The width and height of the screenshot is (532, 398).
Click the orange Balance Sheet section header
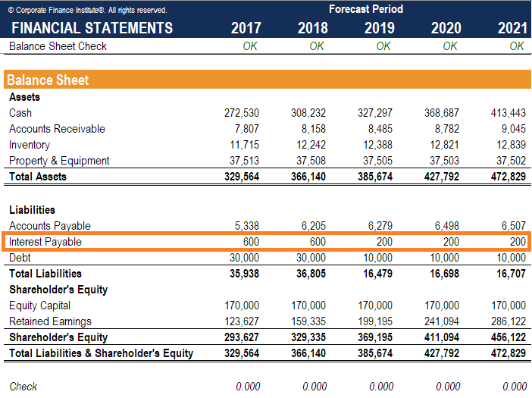pyautogui.click(x=48, y=80)
